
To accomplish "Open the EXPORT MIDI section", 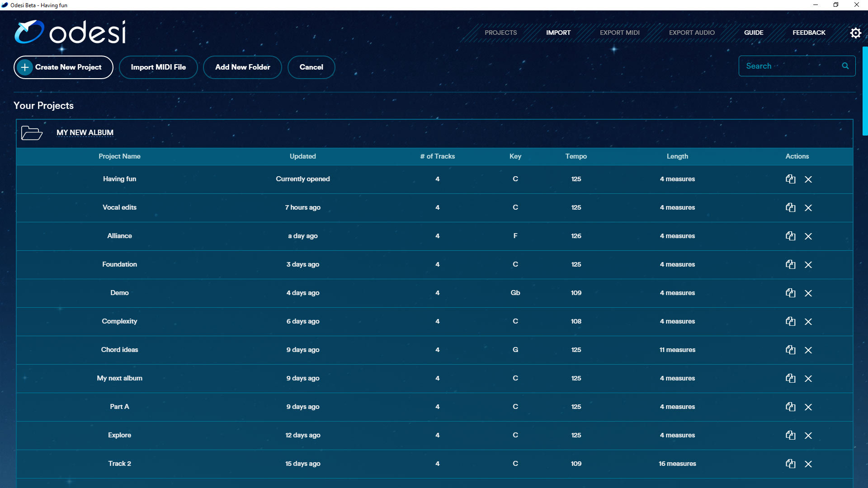I will [x=619, y=33].
